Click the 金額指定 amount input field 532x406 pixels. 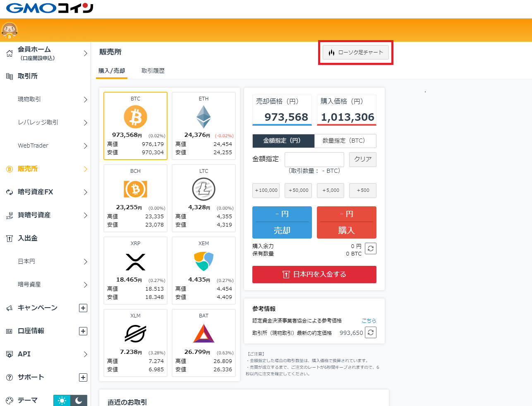(x=314, y=159)
